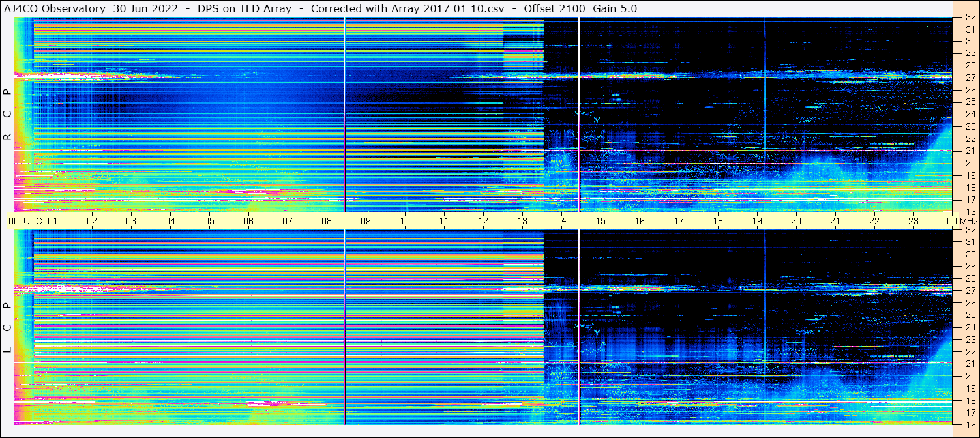Click the '07' hour tick label

288,221
